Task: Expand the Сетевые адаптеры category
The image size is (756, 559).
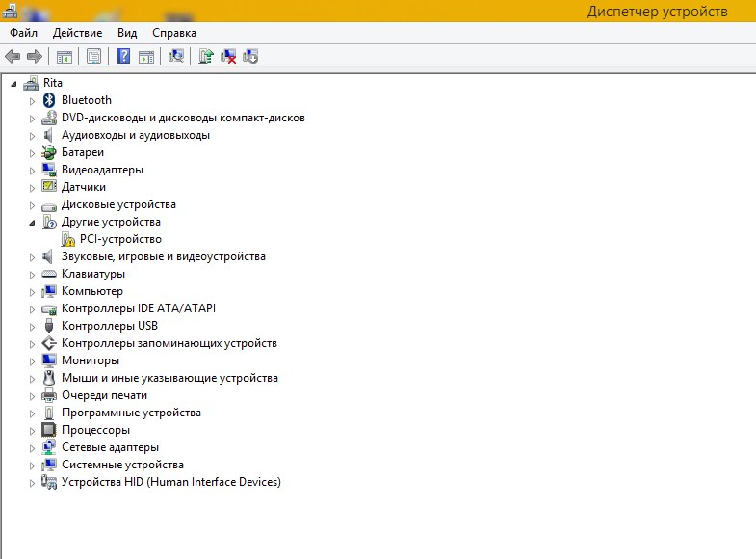Action: tap(32, 448)
